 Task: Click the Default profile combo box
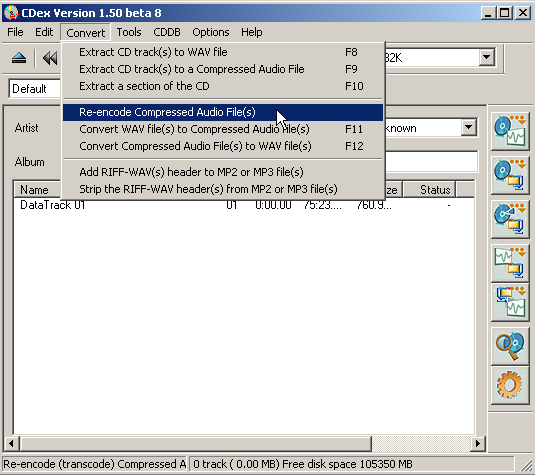pyautogui.click(x=34, y=89)
